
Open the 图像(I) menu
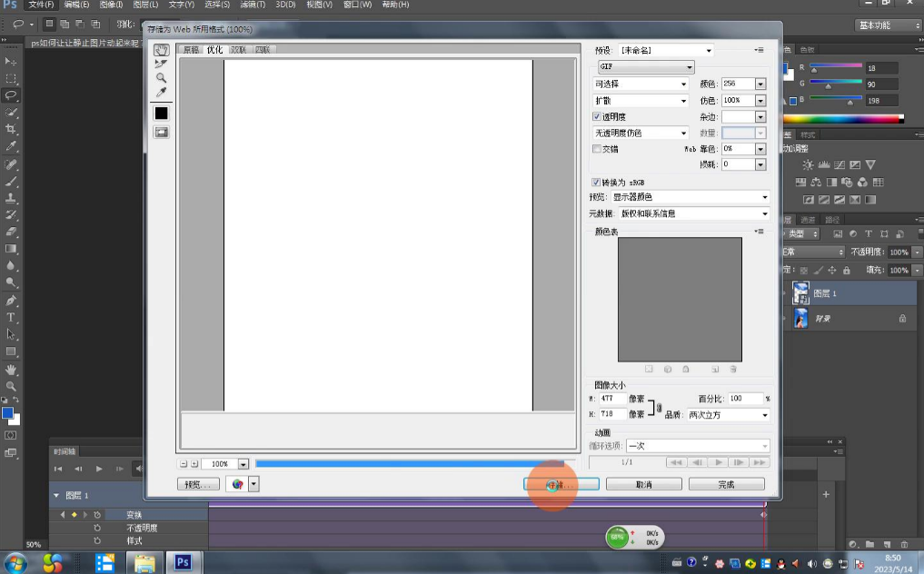[111, 5]
